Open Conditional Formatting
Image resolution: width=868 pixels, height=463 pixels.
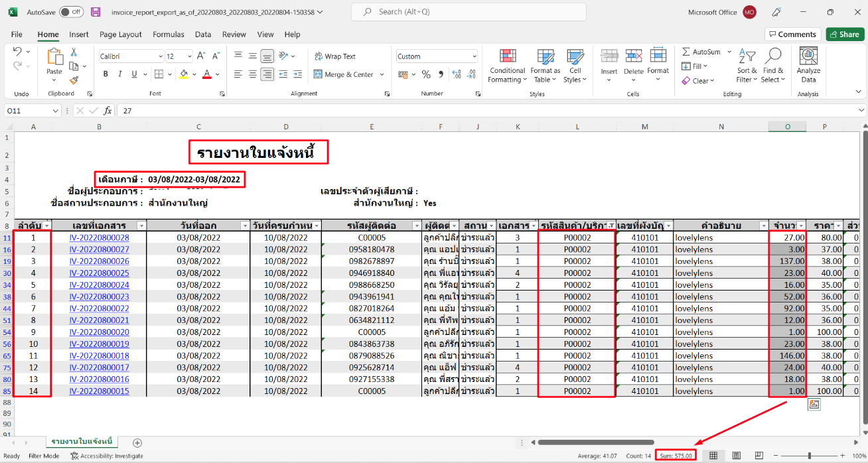(508, 66)
